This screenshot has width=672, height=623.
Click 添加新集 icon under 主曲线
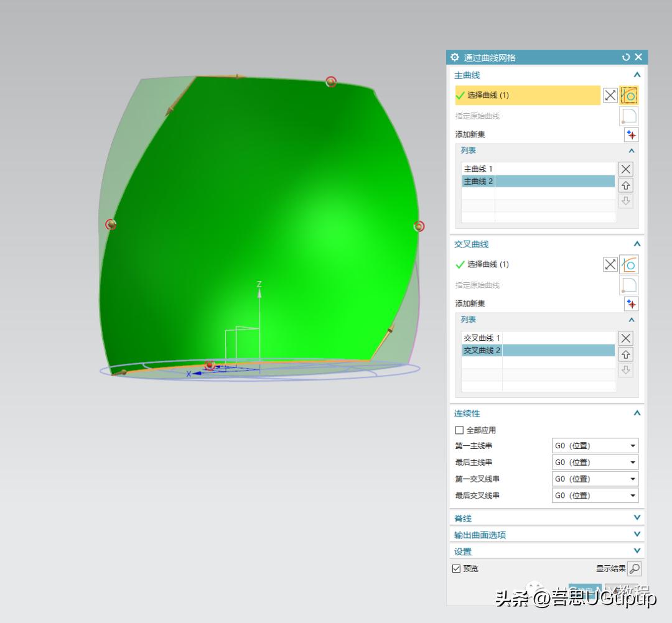click(631, 135)
